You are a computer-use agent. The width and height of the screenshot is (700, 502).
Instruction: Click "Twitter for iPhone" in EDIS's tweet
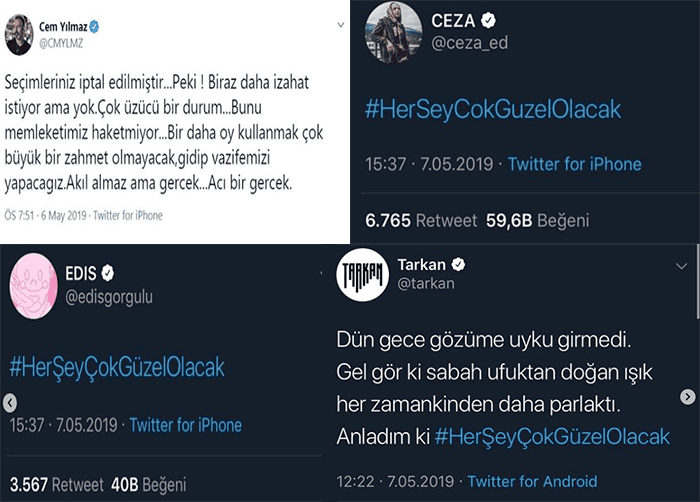point(185,425)
